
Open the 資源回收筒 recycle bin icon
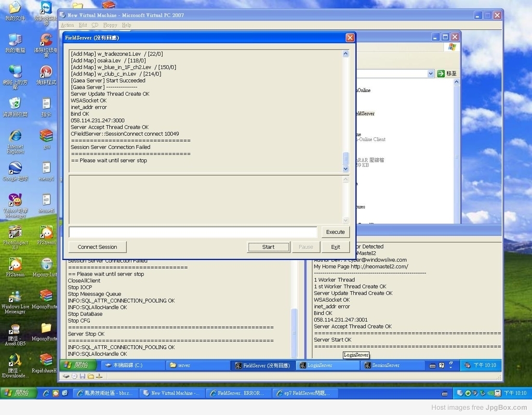pos(15,103)
